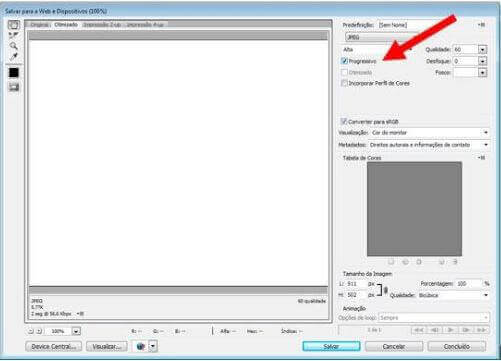Select the Hand tool icon
501x361 pixels.
click(14, 25)
